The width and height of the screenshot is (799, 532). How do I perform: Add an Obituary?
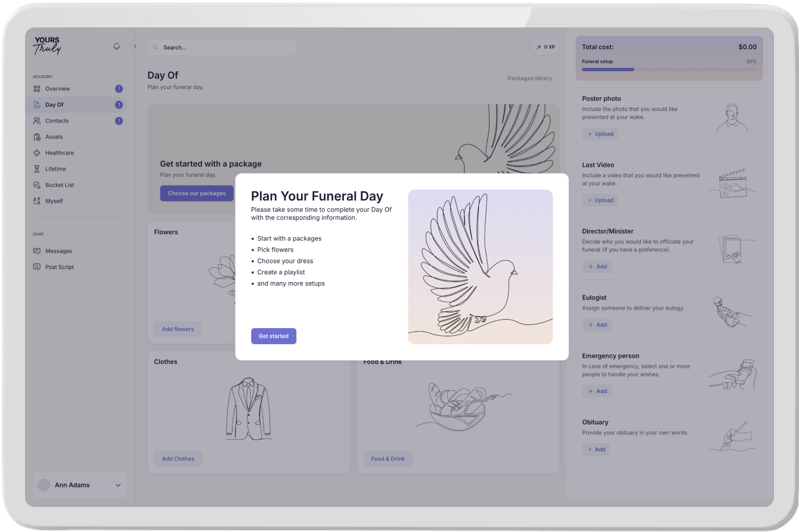click(x=596, y=450)
